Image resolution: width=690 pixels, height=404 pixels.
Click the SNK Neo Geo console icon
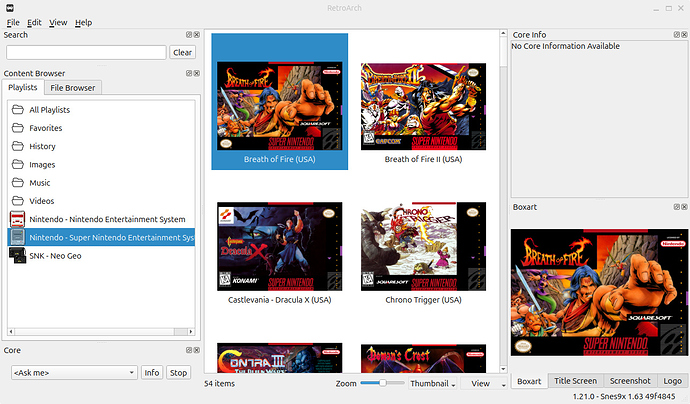point(18,256)
